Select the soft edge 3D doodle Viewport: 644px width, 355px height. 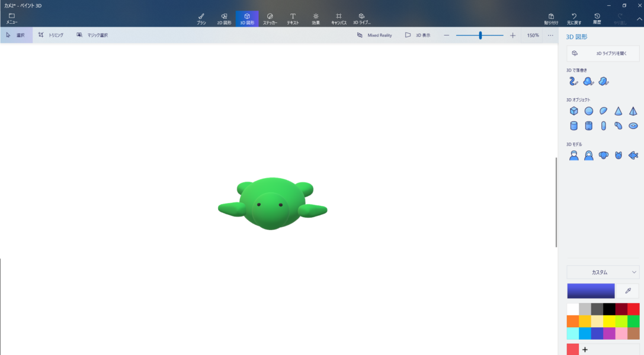(588, 81)
